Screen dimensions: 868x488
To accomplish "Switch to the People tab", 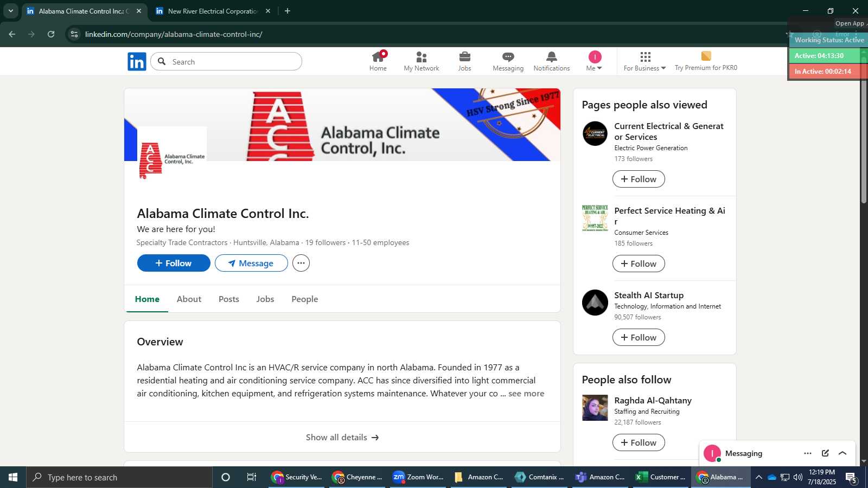I will (305, 299).
